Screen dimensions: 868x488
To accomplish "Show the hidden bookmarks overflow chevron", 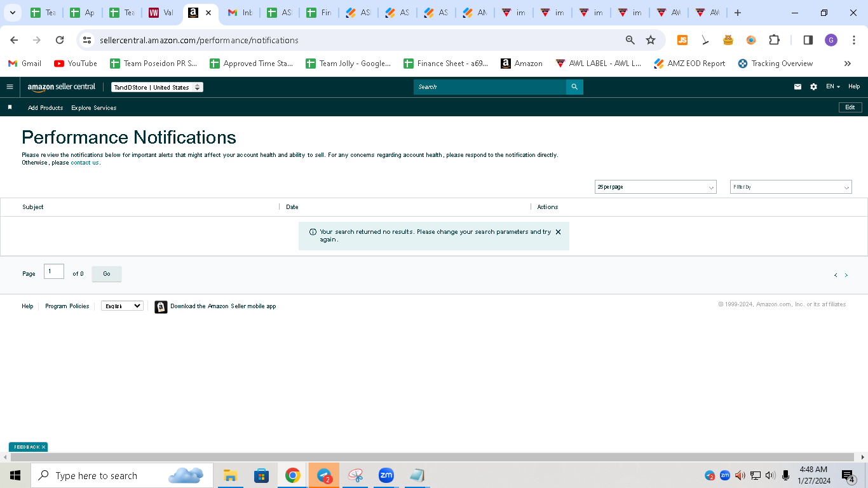I will click(847, 64).
